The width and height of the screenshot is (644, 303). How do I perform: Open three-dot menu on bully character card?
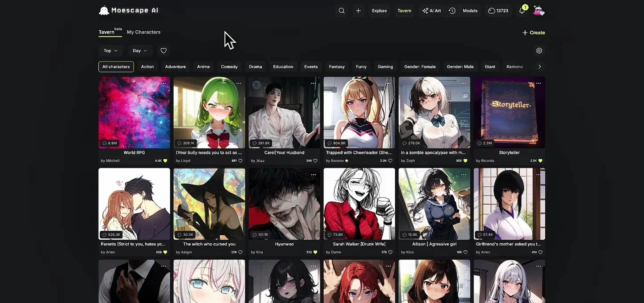(x=238, y=83)
